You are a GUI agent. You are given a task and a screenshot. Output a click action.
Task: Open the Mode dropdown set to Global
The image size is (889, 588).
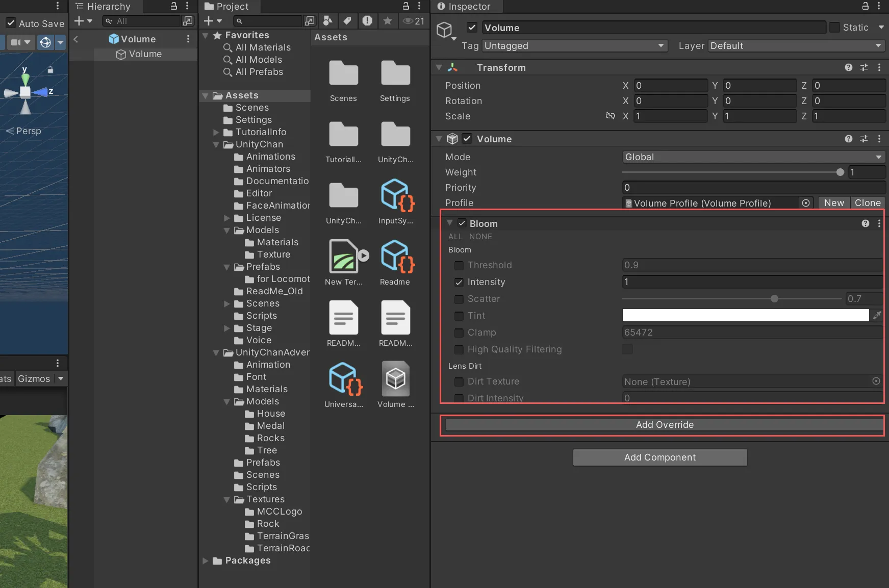(x=753, y=157)
